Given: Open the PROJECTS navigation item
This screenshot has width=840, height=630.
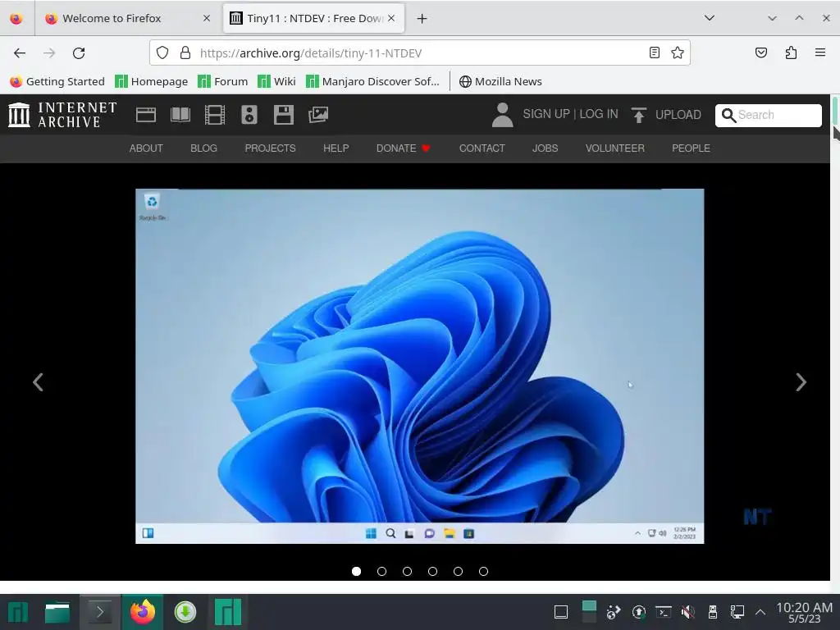Looking at the screenshot, I should coord(271,148).
